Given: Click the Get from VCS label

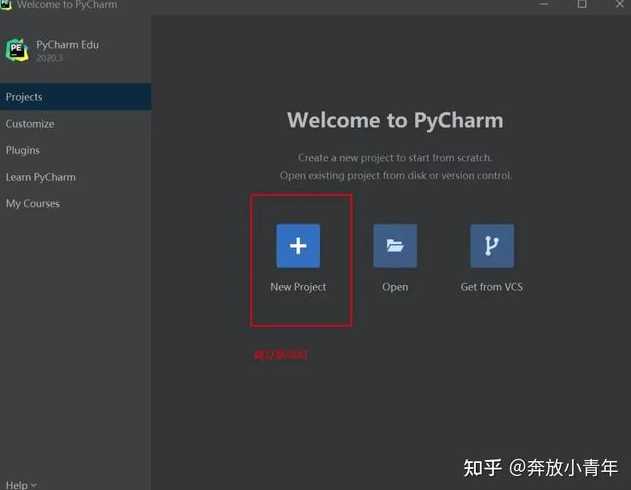Looking at the screenshot, I should pos(492,287).
